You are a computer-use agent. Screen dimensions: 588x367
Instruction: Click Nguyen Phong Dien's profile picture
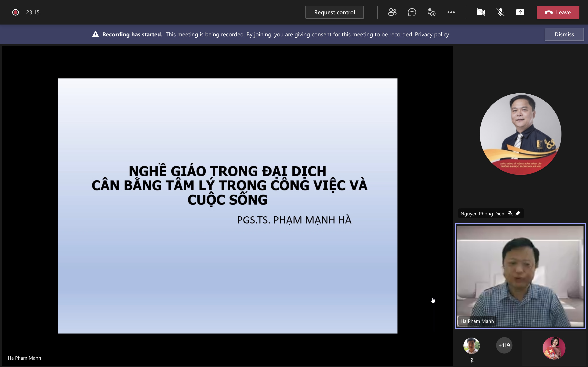click(520, 134)
